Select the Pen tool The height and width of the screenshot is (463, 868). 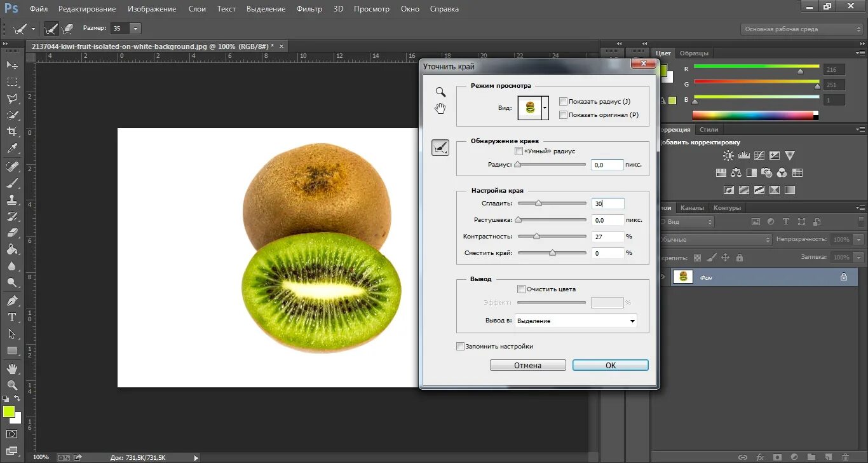click(12, 301)
